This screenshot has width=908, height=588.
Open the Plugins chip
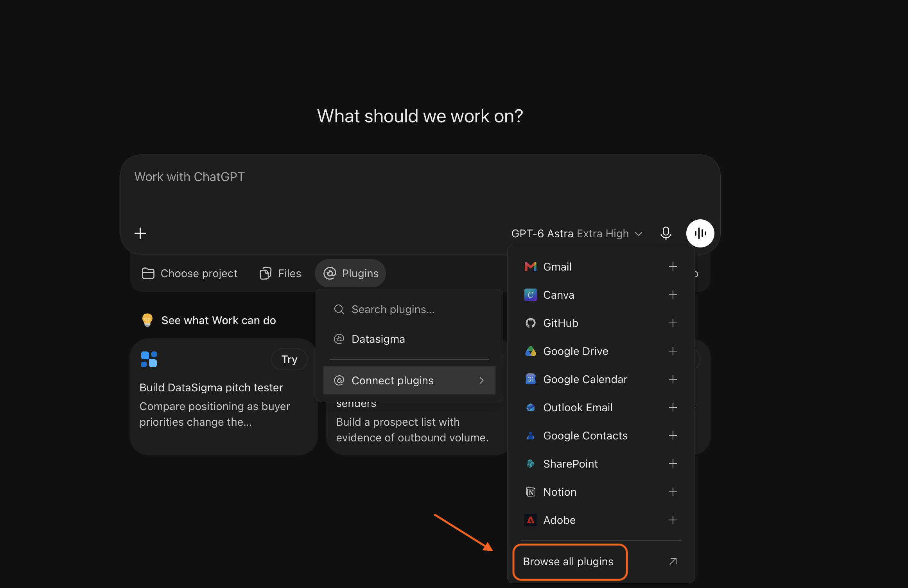point(350,273)
